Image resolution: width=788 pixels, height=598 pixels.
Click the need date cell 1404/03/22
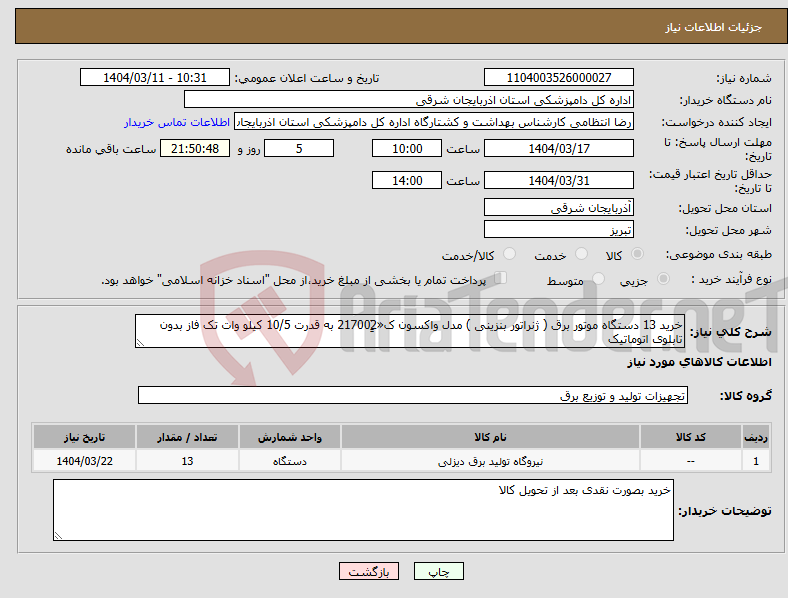[84, 461]
